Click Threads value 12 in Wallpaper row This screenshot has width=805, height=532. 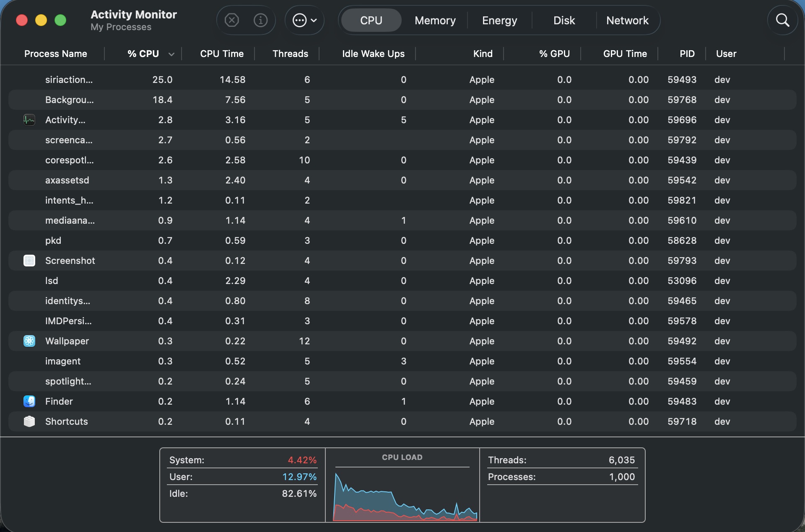(304, 341)
